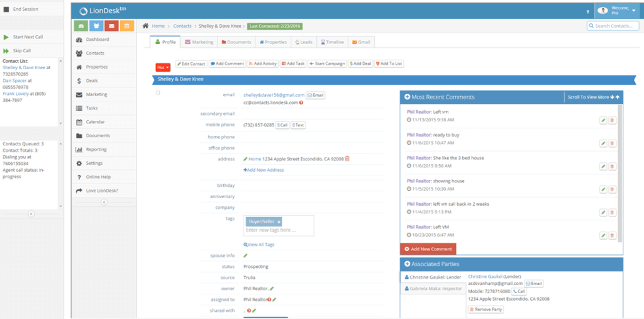Open Frank Lovely in the contact list
The image size is (644, 319).
click(16, 94)
